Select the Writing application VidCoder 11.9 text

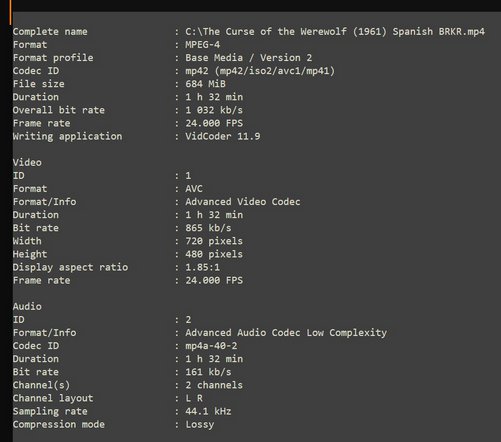tap(223, 136)
